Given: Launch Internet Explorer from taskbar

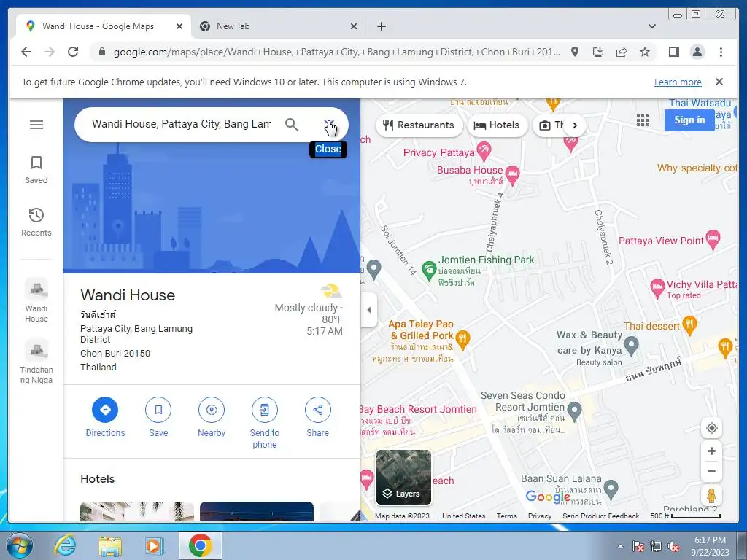Looking at the screenshot, I should 64,545.
